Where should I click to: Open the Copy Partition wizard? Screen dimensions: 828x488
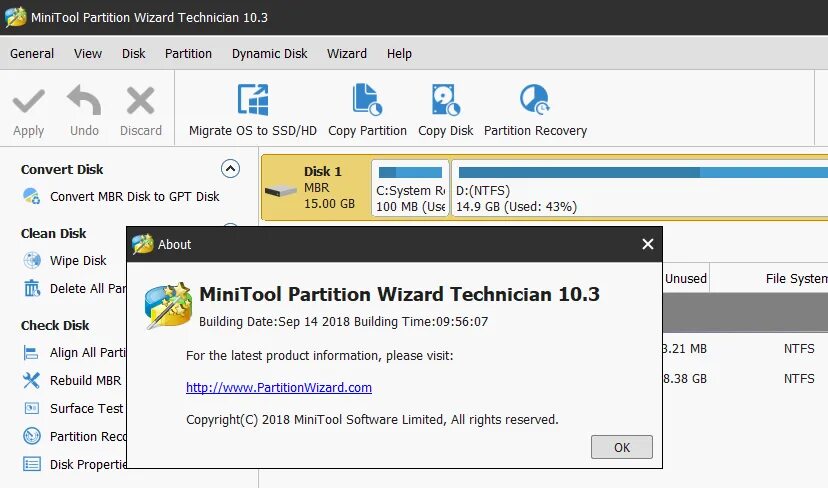pyautogui.click(x=368, y=110)
